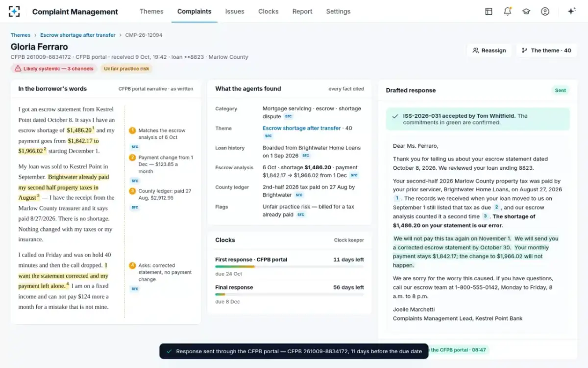
Task: Open src under 'Asks: corrected statement'
Action: (x=135, y=289)
